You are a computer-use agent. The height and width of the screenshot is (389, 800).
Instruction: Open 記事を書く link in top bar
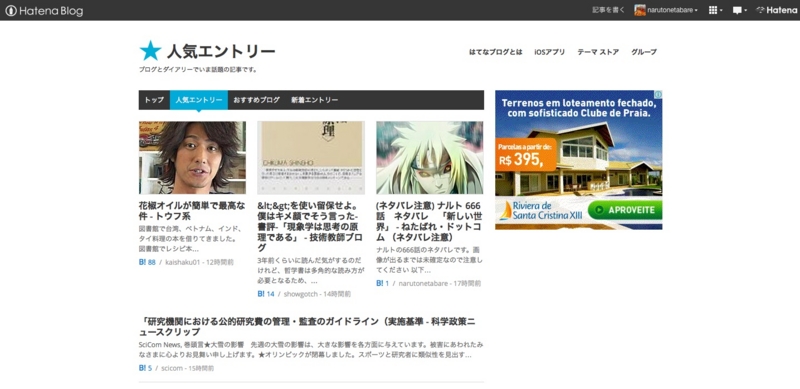608,10
